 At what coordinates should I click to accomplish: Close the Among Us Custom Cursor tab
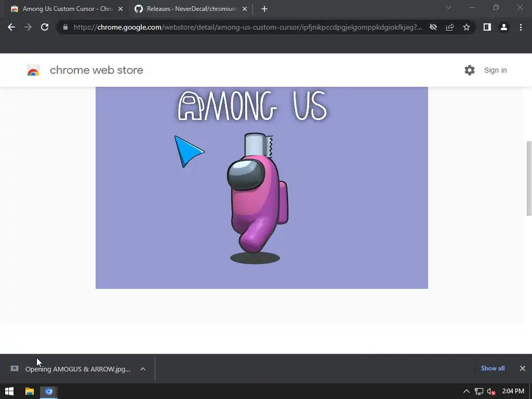point(121,9)
